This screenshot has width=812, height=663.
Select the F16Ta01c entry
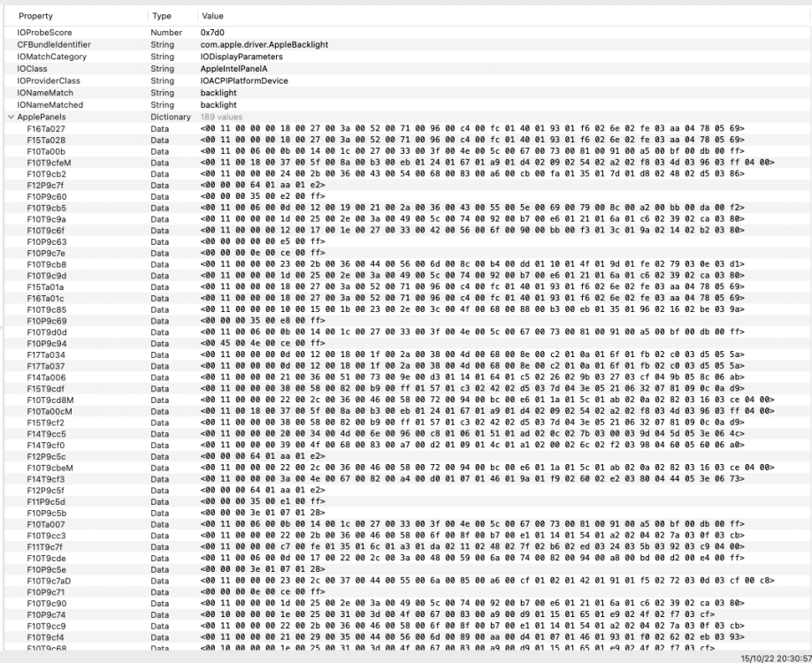point(46,299)
